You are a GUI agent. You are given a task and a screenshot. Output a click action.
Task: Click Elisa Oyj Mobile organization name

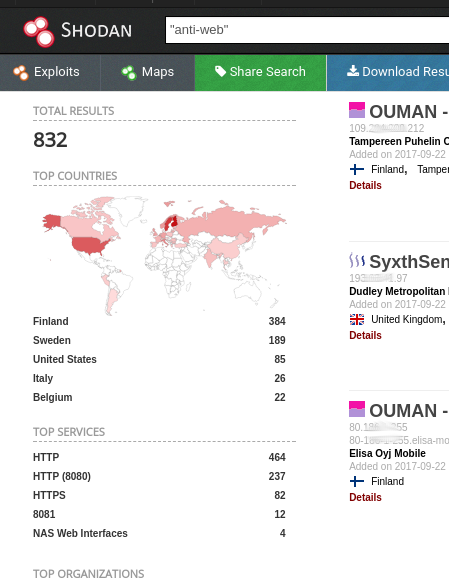tap(388, 454)
